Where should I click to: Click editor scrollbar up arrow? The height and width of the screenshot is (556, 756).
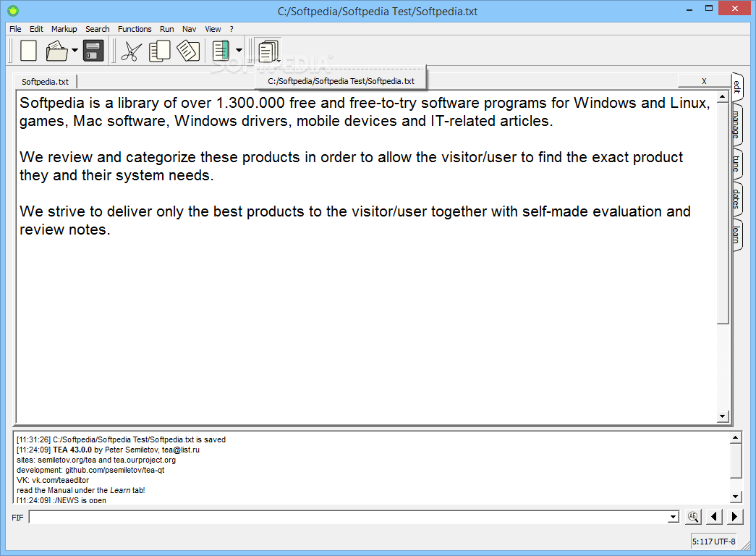click(x=722, y=97)
